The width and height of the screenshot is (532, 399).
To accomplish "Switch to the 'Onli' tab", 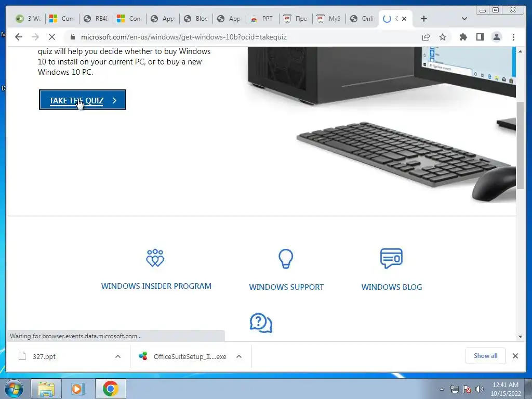I will tap(362, 19).
